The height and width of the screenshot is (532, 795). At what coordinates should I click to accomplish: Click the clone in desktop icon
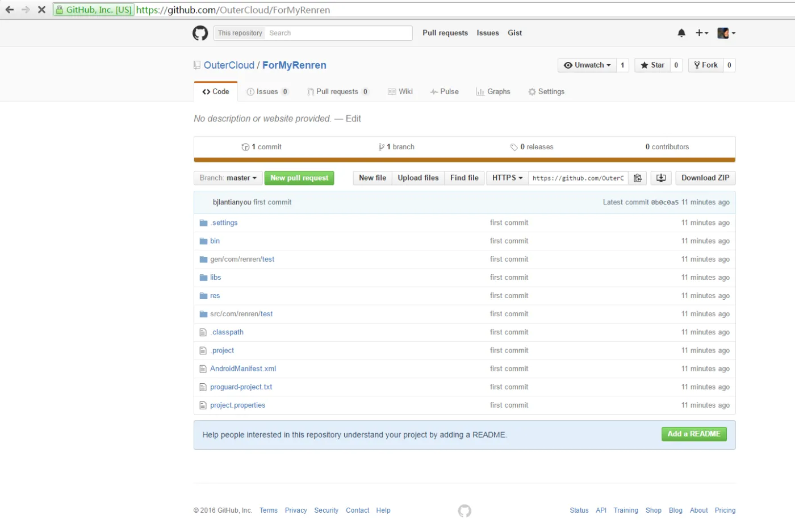[661, 178]
